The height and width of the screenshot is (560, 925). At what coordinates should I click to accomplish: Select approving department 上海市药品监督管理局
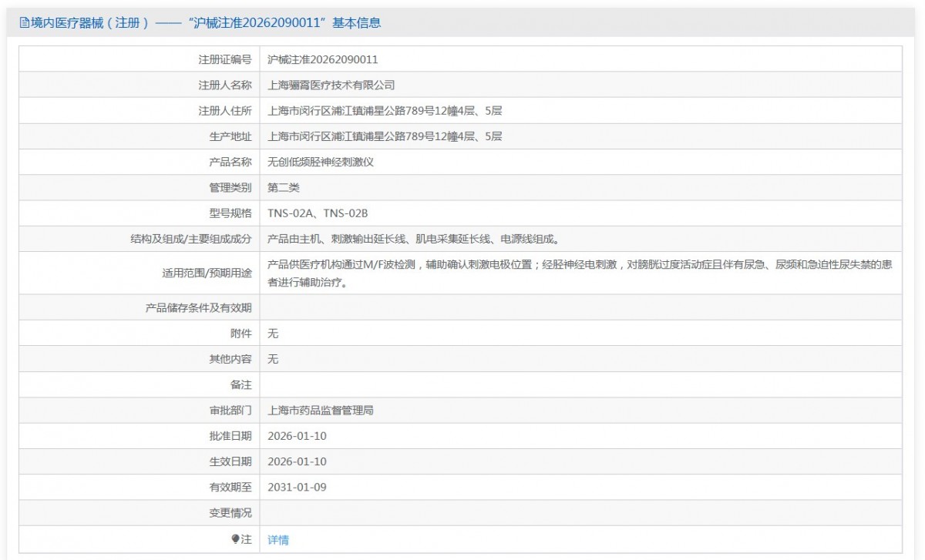pos(321,411)
